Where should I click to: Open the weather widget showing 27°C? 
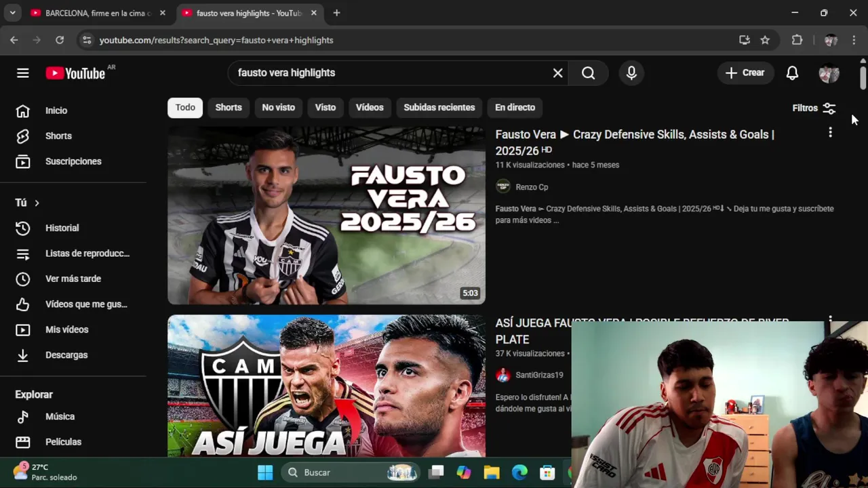tap(45, 472)
